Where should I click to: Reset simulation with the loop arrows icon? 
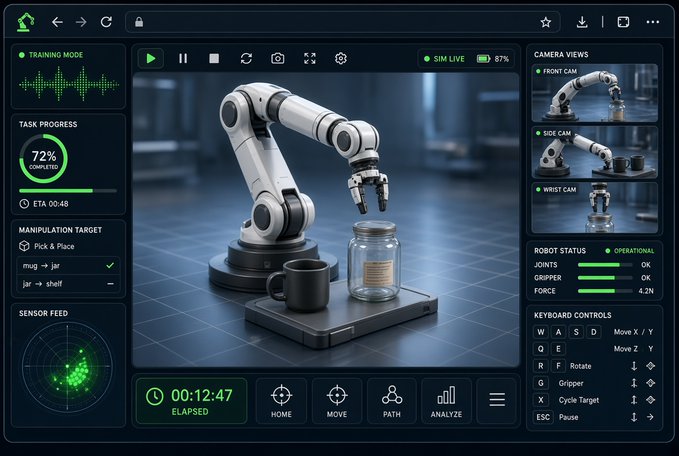click(246, 58)
